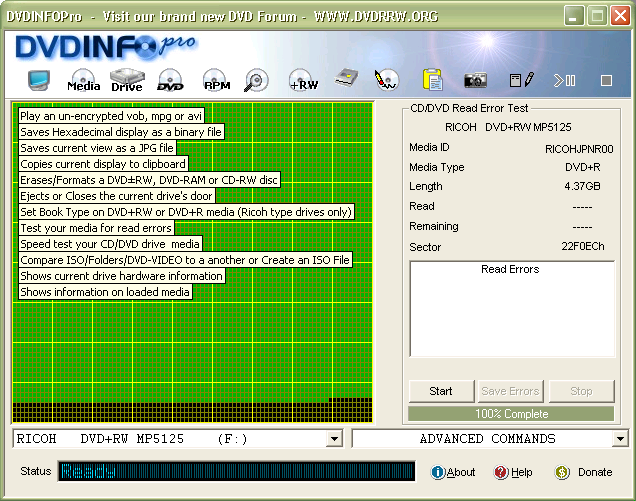
Task: Click the Donate link
Action: tap(584, 472)
